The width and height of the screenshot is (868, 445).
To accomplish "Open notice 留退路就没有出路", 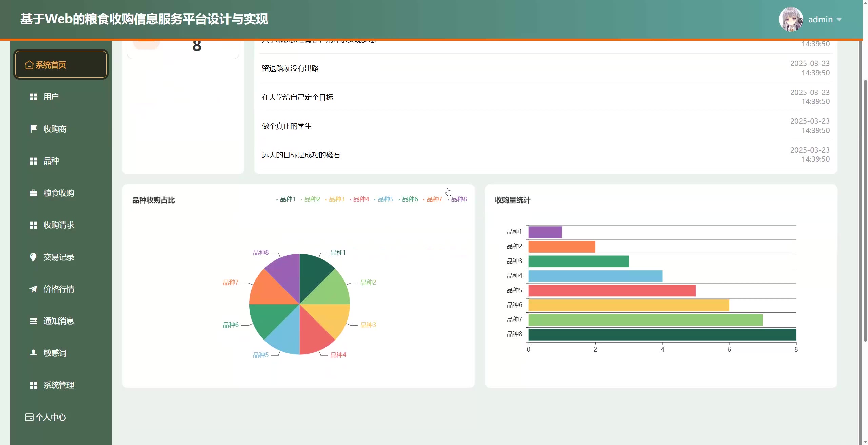I will (290, 69).
